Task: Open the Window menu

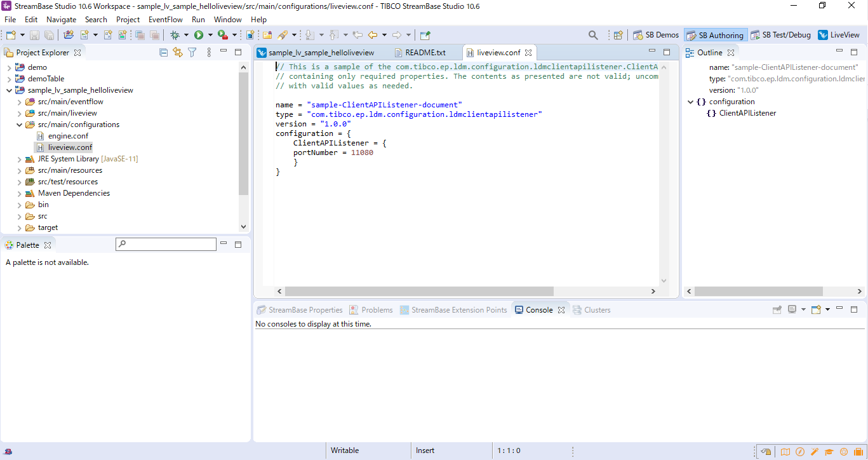Action: pyautogui.click(x=227, y=20)
